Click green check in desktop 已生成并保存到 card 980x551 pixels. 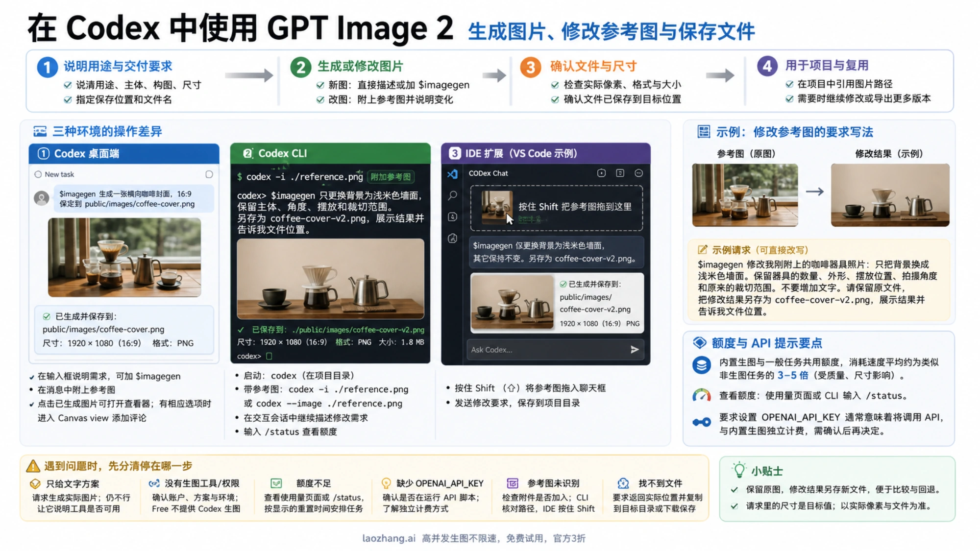[47, 316]
